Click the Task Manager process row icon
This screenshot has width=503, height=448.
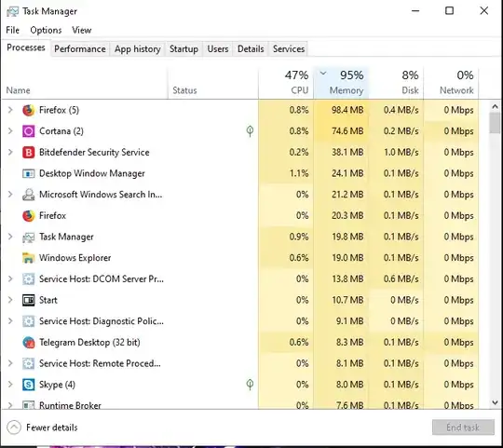click(x=28, y=237)
